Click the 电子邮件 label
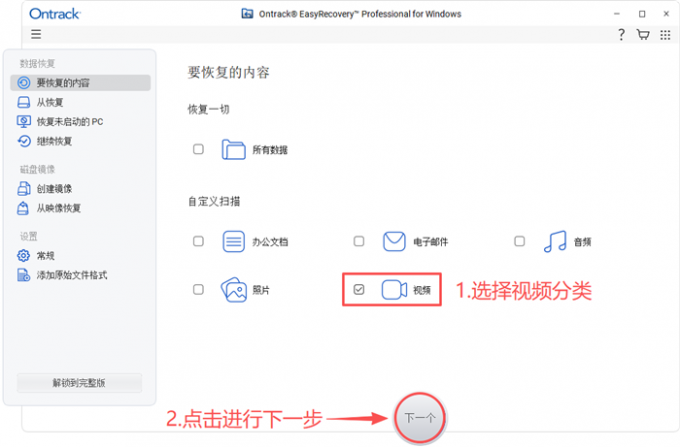 pos(431,242)
